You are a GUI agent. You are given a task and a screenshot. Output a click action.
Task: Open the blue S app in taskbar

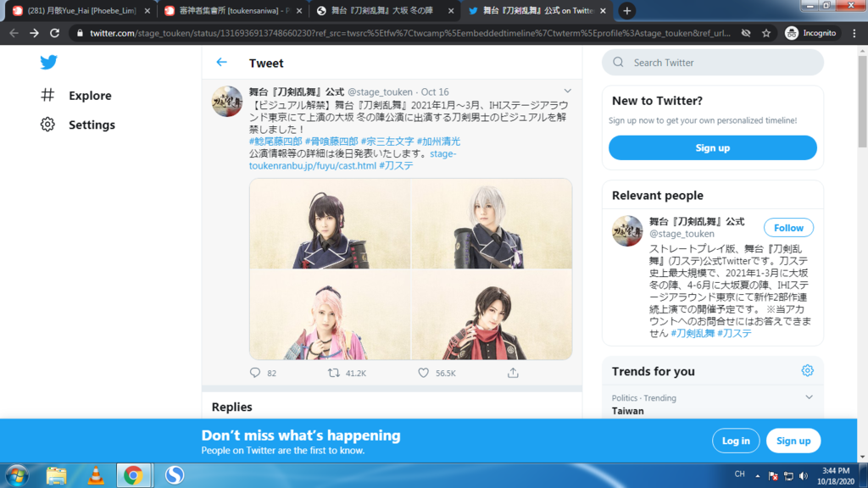pos(175,475)
